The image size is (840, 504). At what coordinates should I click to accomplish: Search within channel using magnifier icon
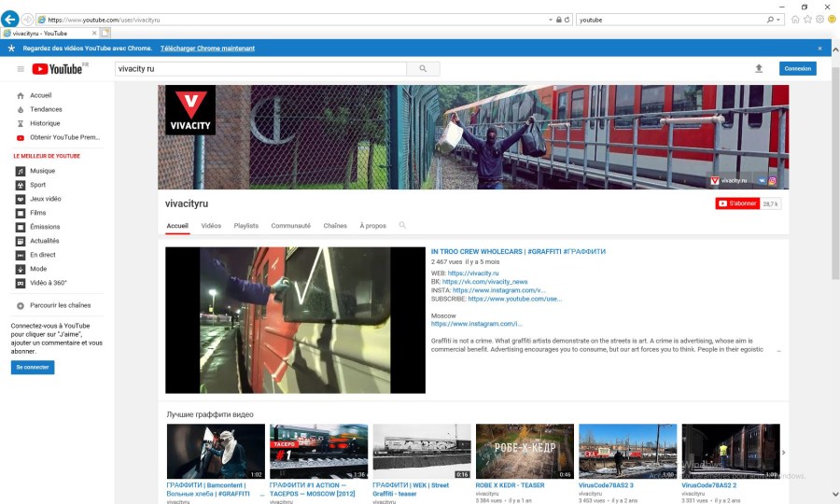402,225
